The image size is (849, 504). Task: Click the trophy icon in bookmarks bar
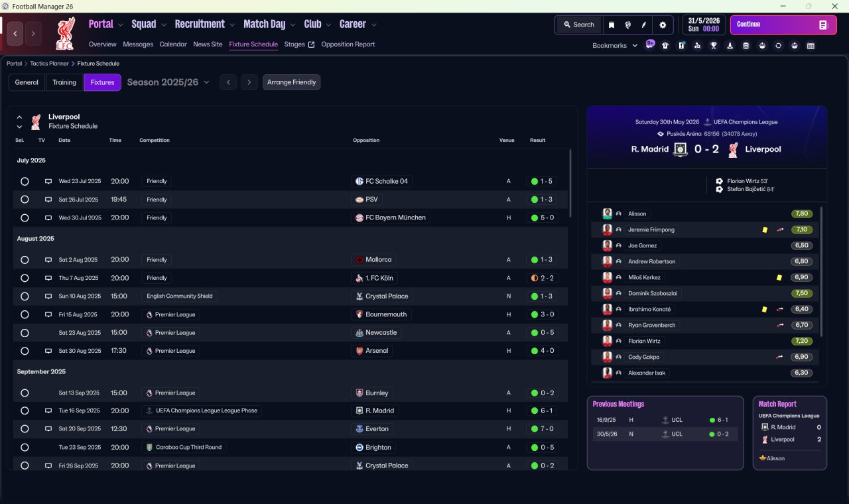click(x=714, y=46)
